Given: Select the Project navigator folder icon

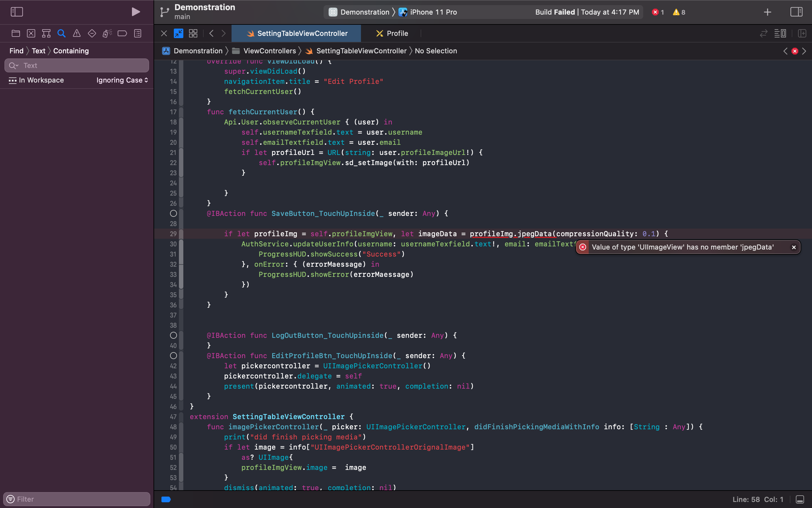Looking at the screenshot, I should coord(16,33).
